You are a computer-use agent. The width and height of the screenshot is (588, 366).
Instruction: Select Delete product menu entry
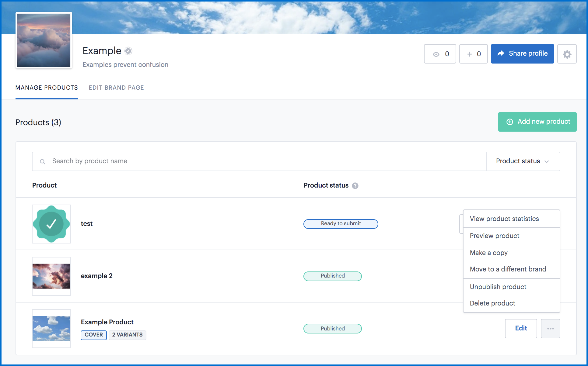[x=511, y=303]
